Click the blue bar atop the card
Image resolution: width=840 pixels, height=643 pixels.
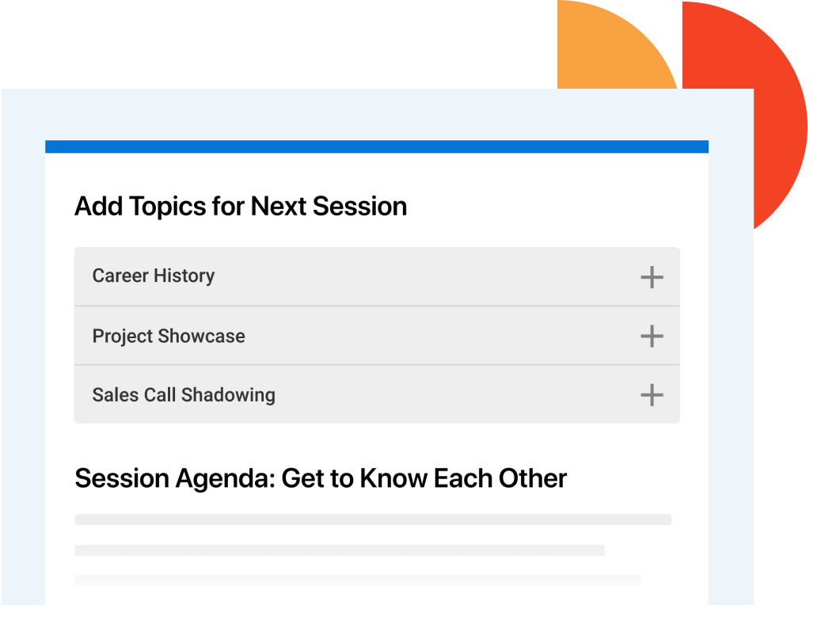(377, 146)
